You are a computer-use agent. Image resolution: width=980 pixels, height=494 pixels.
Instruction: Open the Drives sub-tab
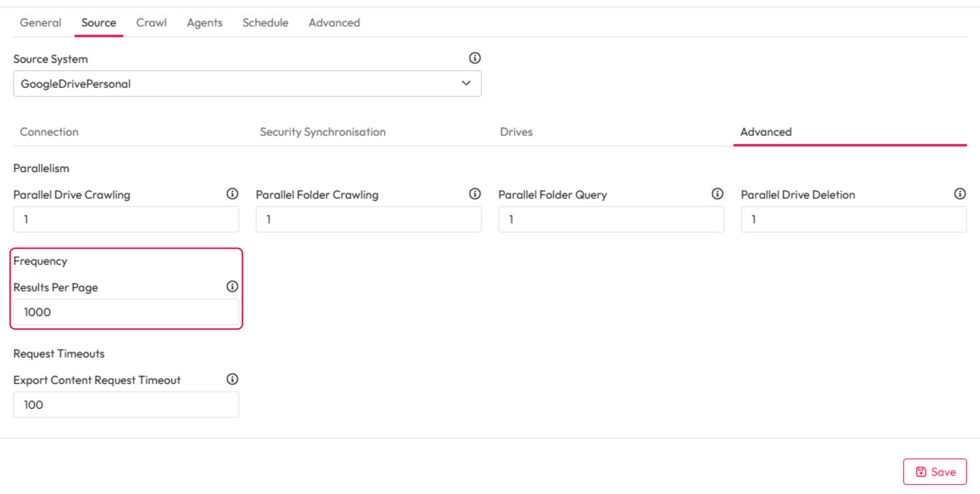[516, 132]
